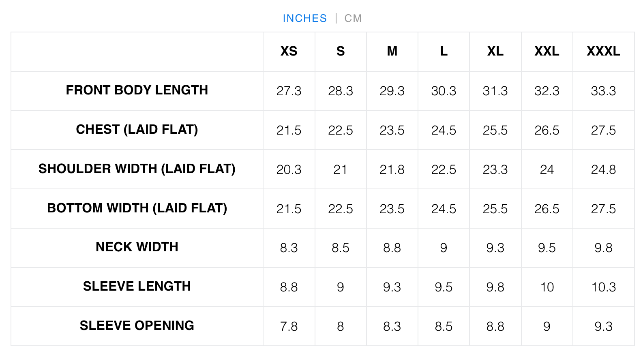Click the S size column header

341,51
